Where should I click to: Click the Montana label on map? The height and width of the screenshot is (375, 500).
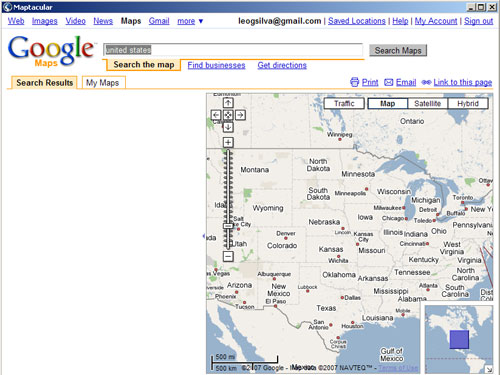click(255, 170)
